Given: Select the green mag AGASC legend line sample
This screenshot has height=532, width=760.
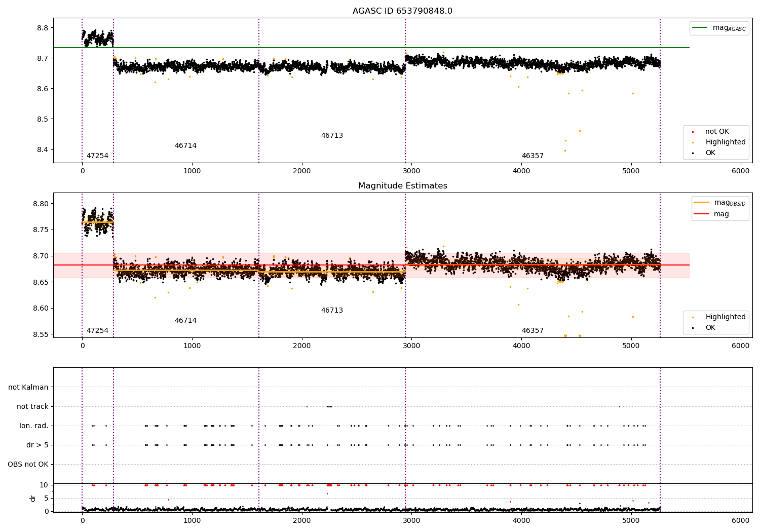Looking at the screenshot, I should pos(700,28).
